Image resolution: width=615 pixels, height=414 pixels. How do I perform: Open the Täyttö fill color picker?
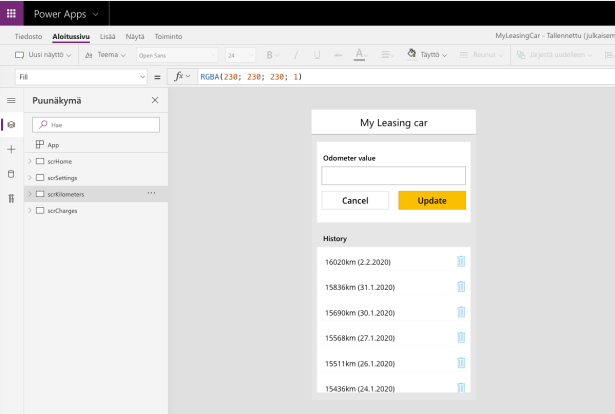(429, 55)
